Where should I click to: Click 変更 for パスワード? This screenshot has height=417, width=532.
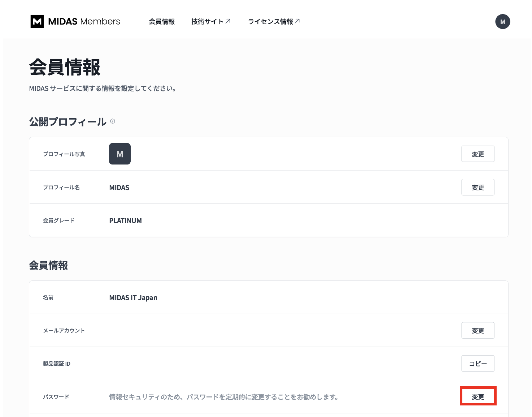click(x=478, y=397)
